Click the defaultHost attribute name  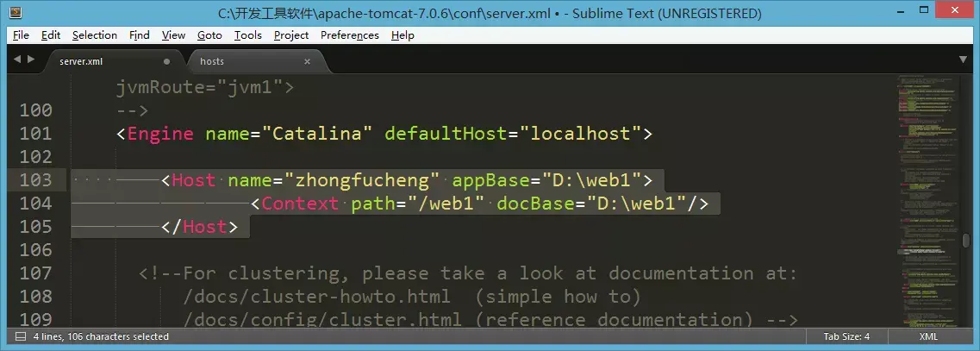(446, 134)
